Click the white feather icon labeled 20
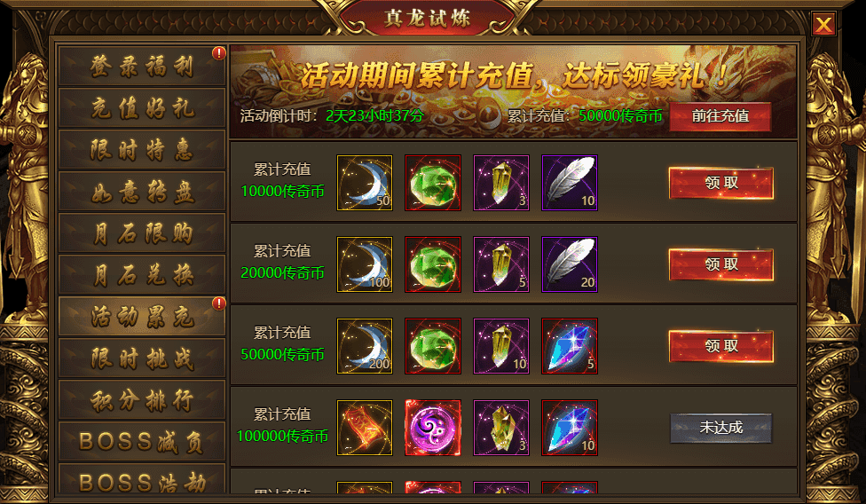Image resolution: width=866 pixels, height=504 pixels. pos(570,264)
